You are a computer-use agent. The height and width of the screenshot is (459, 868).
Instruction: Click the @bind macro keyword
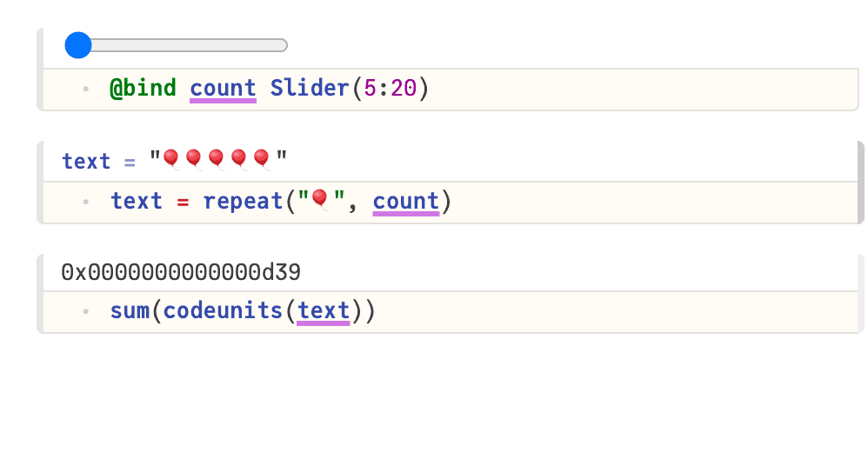tap(143, 89)
